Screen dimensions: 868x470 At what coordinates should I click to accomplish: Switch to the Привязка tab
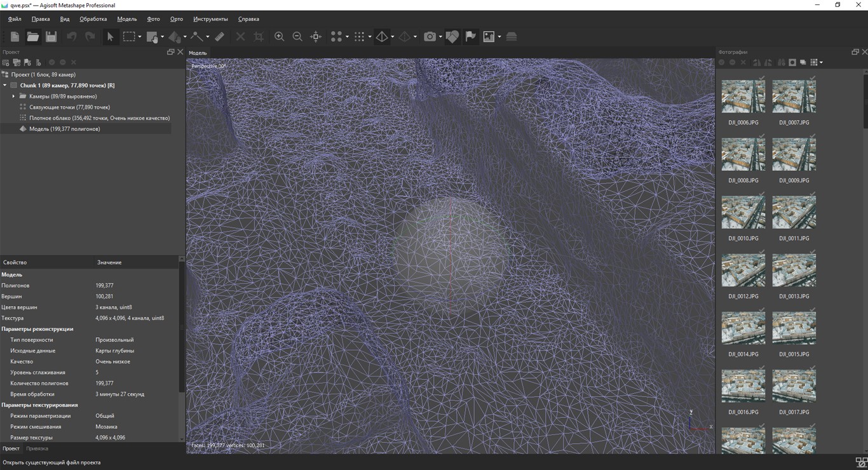37,448
